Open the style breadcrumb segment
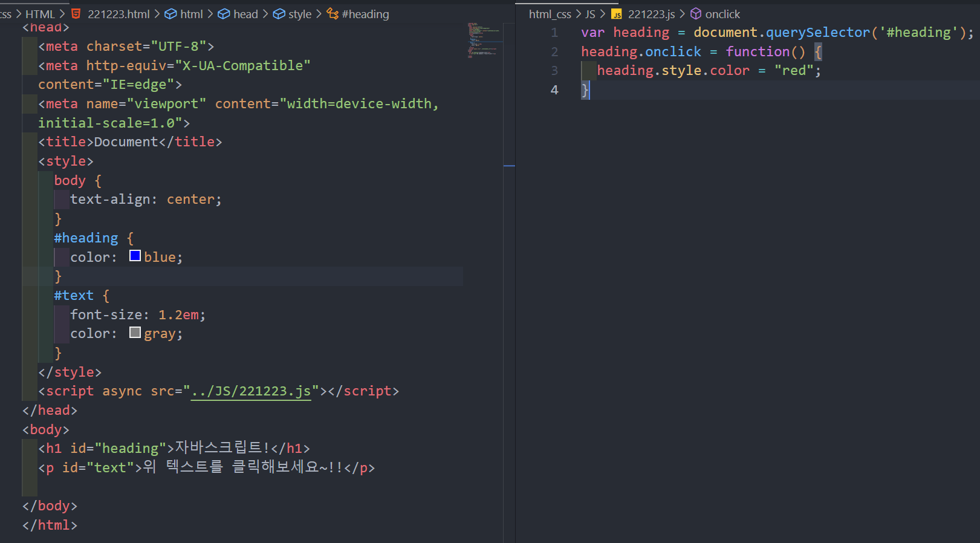This screenshot has width=980, height=543. 300,14
